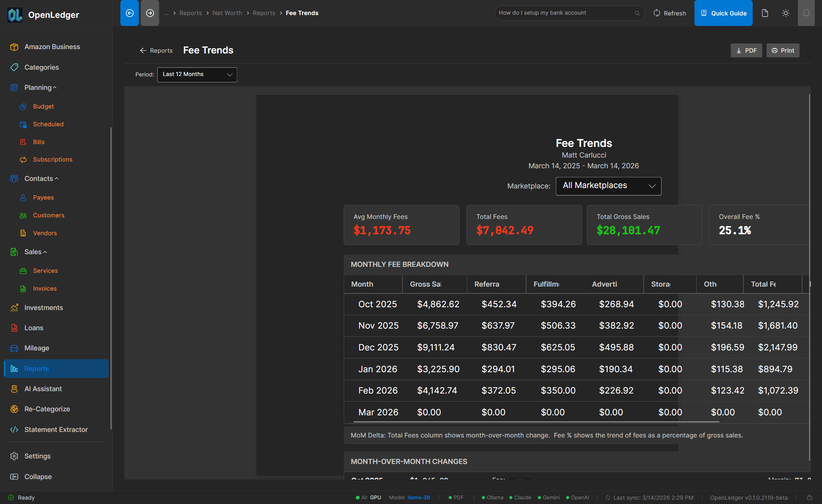822x504 pixels.
Task: Toggle light mode with the sun icon
Action: pos(786,13)
